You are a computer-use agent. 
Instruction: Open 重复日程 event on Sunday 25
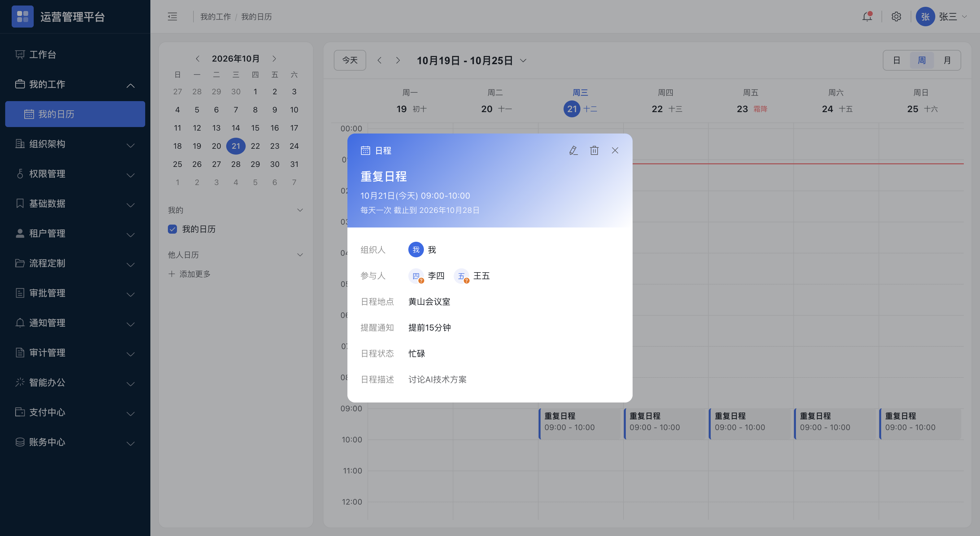point(921,424)
